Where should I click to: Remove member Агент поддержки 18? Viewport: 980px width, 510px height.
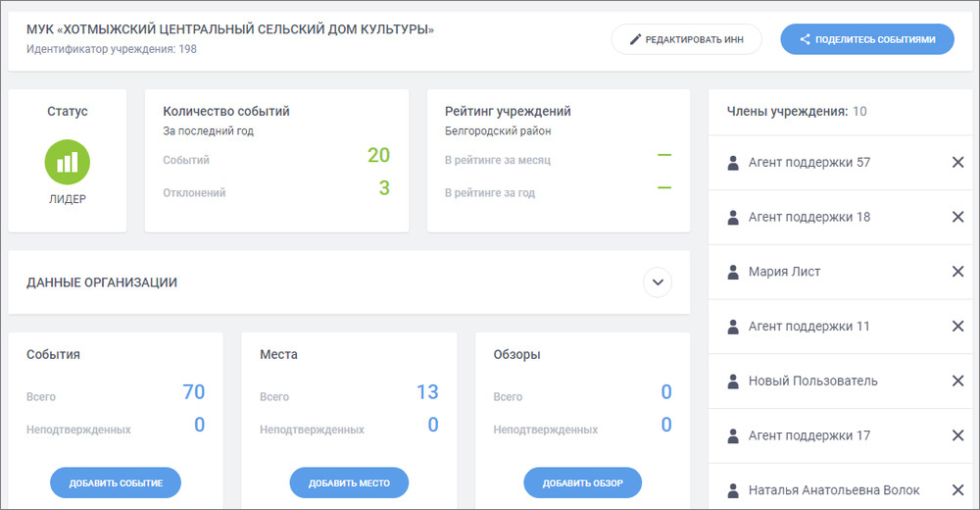(957, 217)
